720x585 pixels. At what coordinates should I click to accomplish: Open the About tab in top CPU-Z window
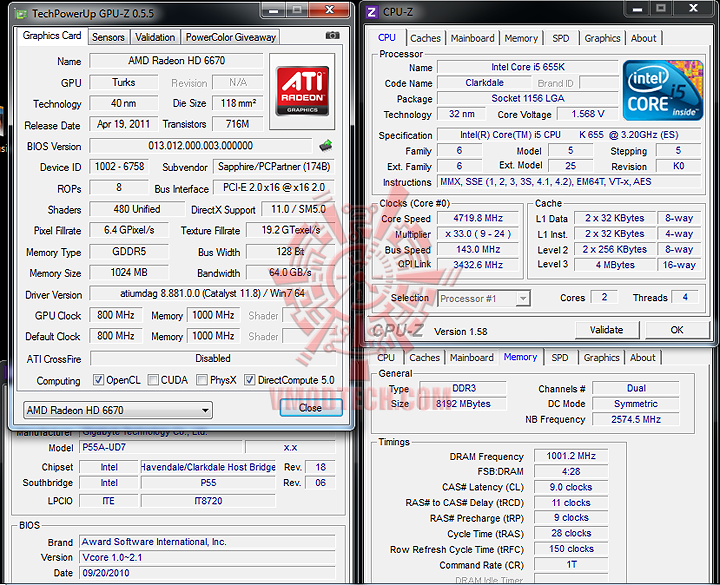tap(643, 38)
